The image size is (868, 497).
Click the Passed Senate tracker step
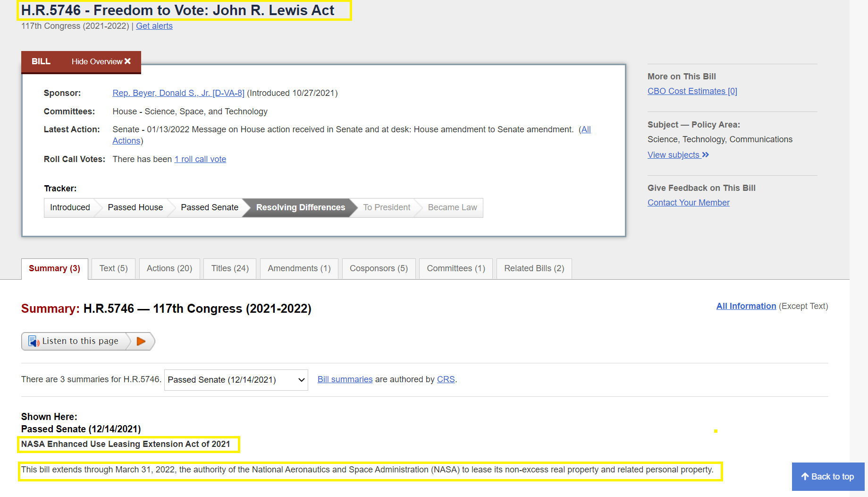210,207
